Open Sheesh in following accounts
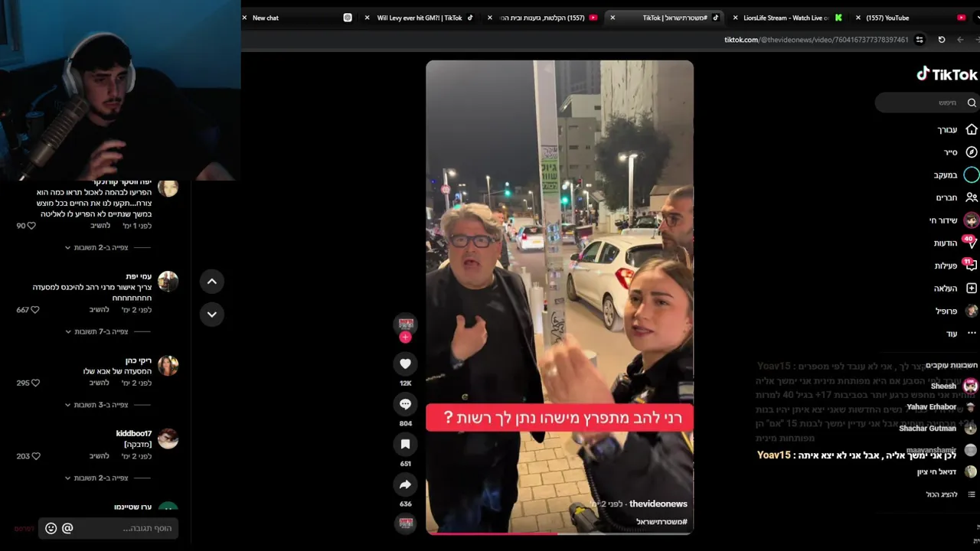Viewport: 980px width, 551px height. (x=953, y=386)
